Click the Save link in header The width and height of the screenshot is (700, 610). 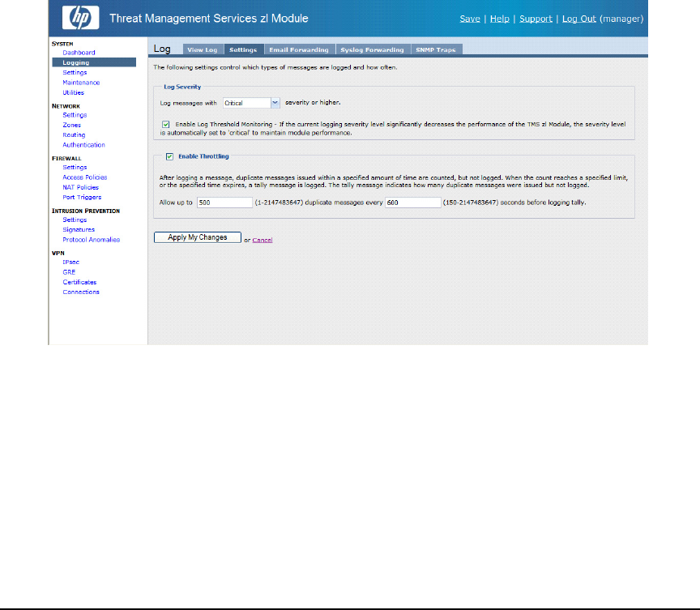click(470, 19)
